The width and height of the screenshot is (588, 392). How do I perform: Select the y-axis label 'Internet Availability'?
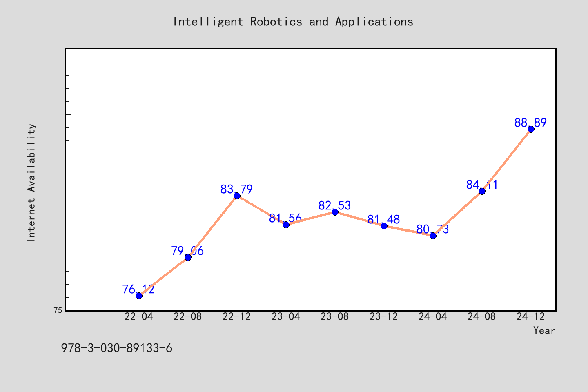click(x=31, y=183)
